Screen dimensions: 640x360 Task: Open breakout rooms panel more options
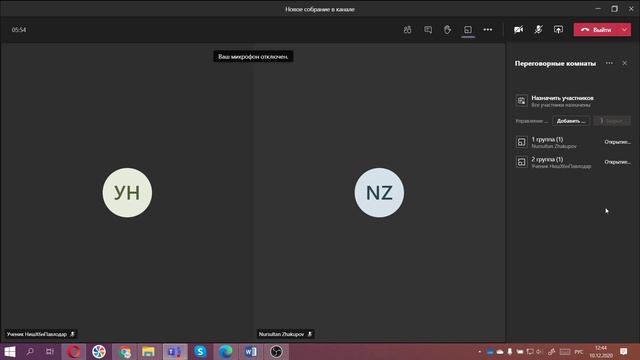click(609, 63)
